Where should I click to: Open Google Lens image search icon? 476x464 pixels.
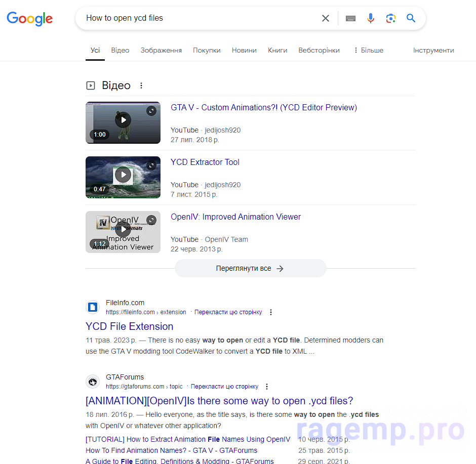(391, 18)
